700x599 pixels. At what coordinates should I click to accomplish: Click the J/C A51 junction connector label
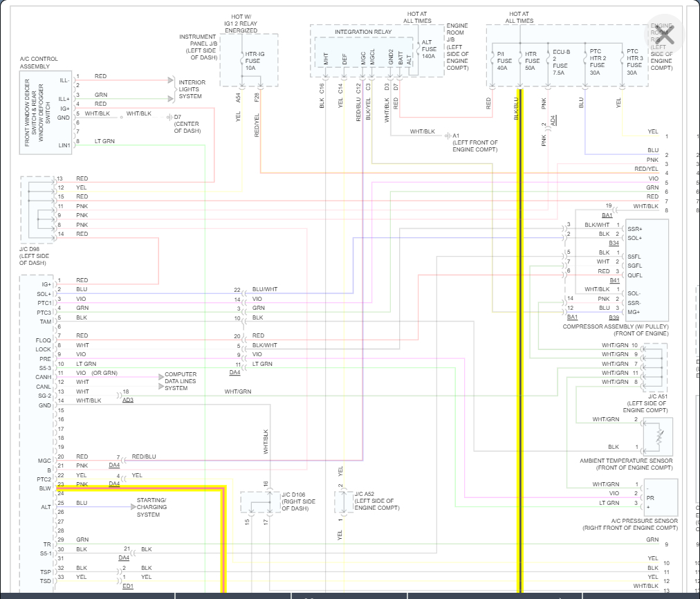[x=645, y=403]
